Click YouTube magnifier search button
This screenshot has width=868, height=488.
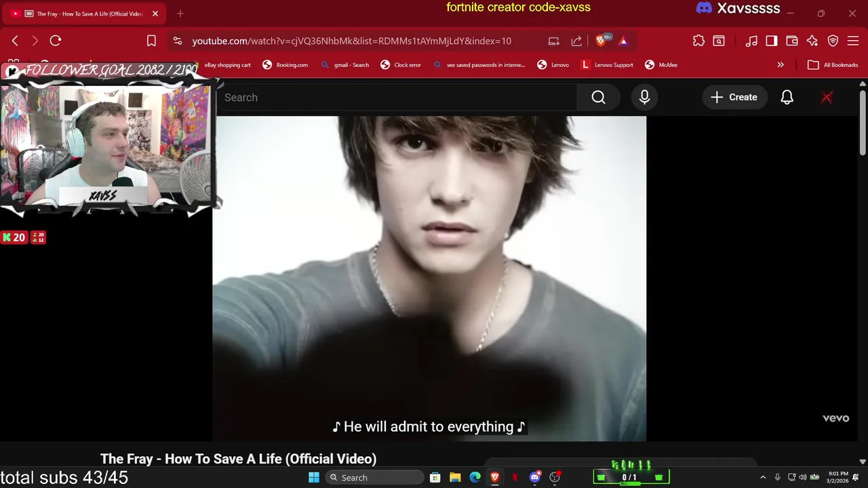(598, 98)
